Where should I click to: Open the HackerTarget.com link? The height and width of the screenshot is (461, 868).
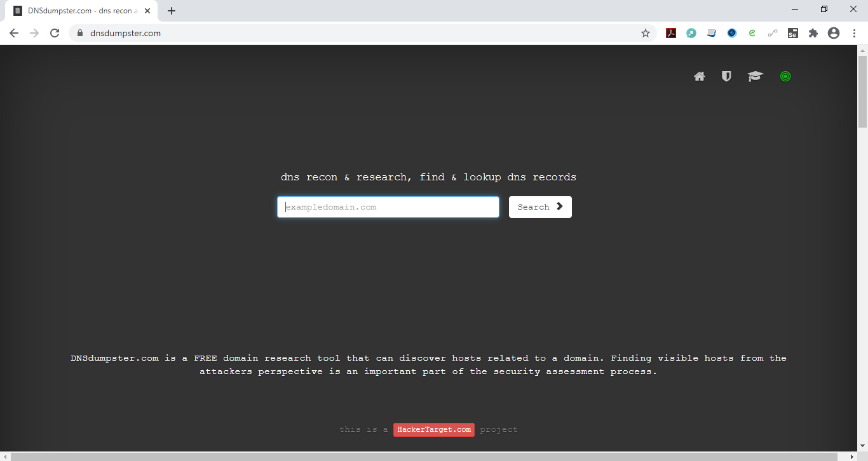[434, 430]
